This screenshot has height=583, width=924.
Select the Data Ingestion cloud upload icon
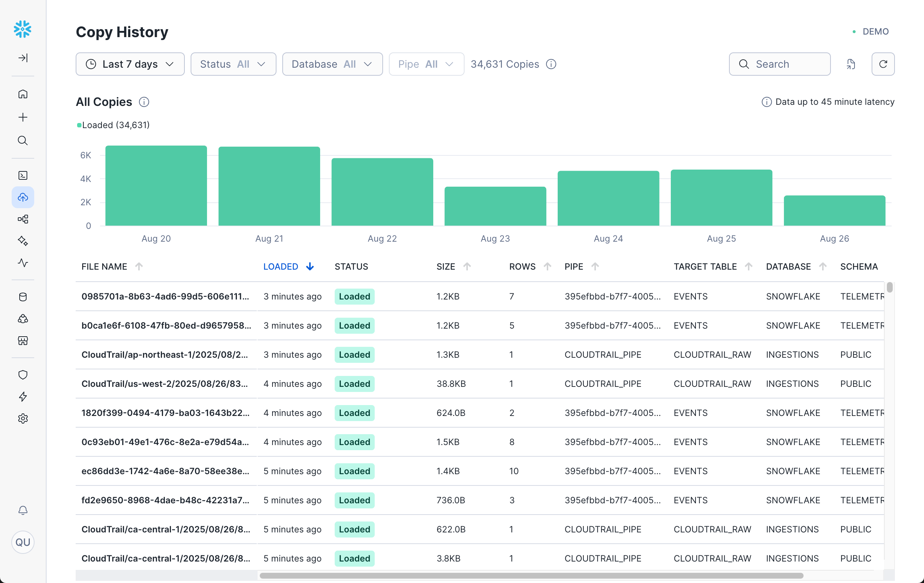coord(23,197)
